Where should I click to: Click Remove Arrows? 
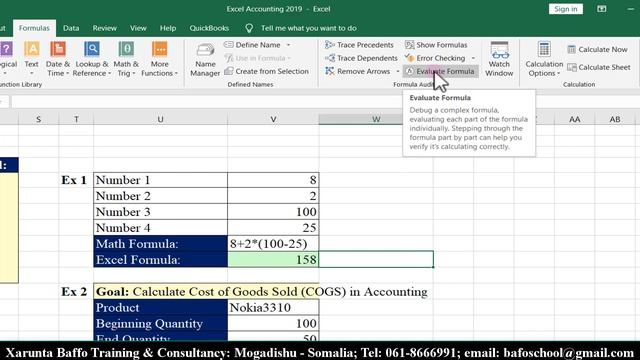(x=358, y=71)
